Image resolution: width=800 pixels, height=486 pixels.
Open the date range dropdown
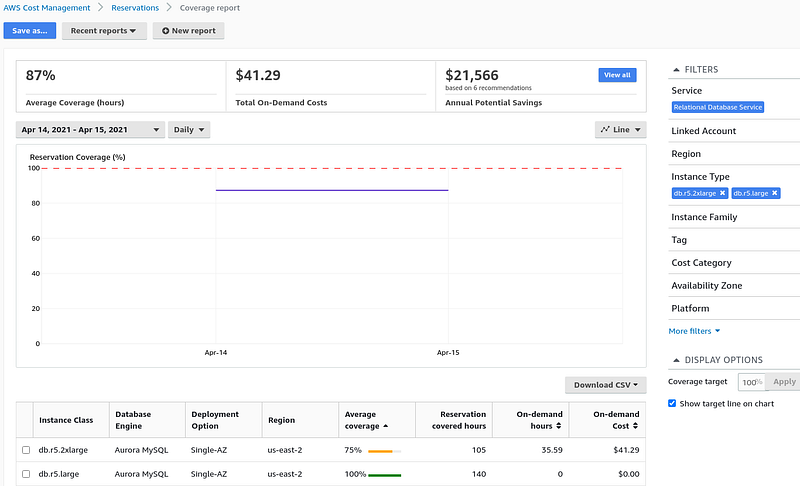[90, 130]
